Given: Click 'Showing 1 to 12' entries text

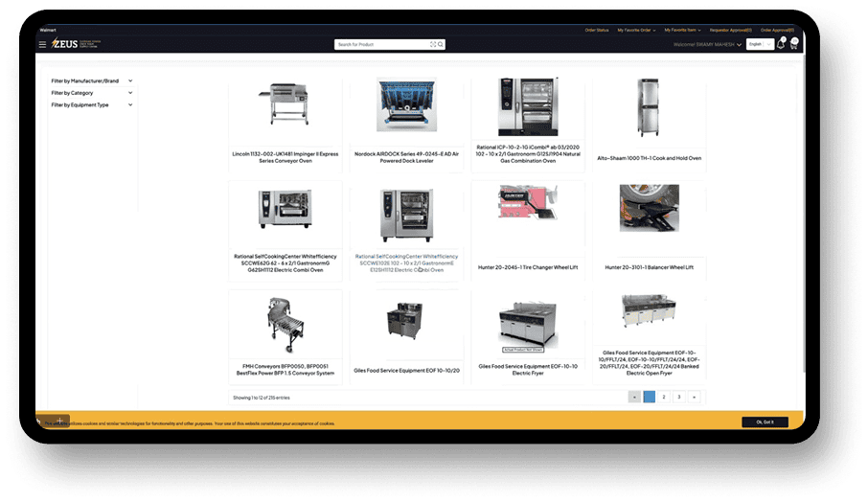Looking at the screenshot, I should [262, 398].
